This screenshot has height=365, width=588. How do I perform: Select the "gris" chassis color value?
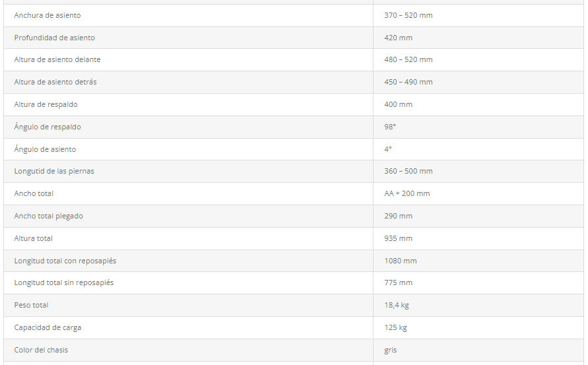click(x=391, y=350)
